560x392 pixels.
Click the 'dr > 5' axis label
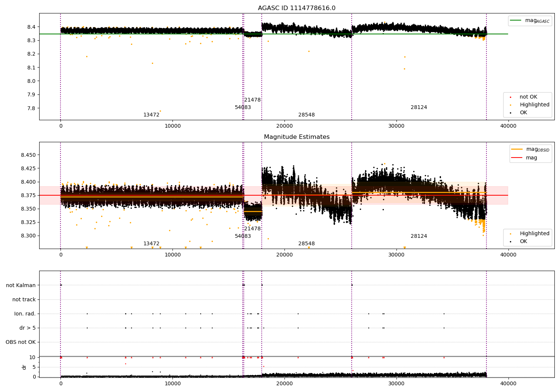click(x=28, y=328)
